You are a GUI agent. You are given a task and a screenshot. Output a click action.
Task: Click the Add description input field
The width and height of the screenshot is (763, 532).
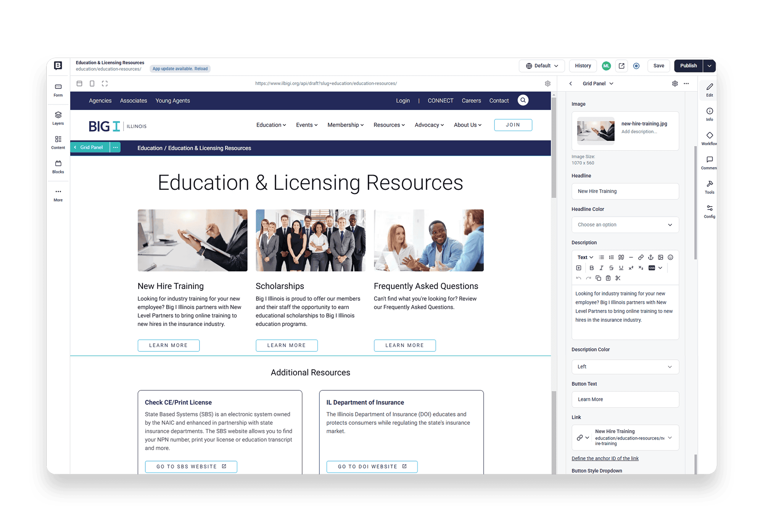click(639, 132)
